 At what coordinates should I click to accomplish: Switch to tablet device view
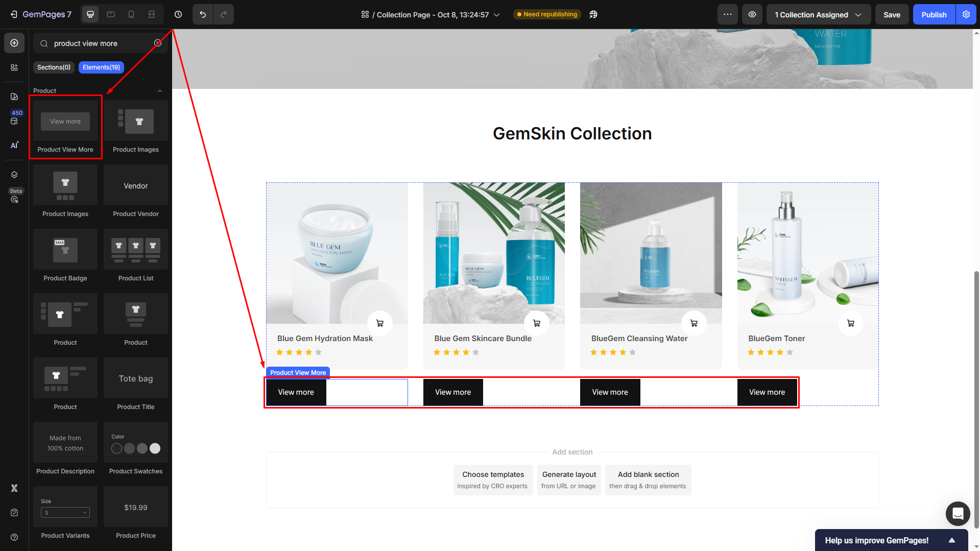[111, 14]
